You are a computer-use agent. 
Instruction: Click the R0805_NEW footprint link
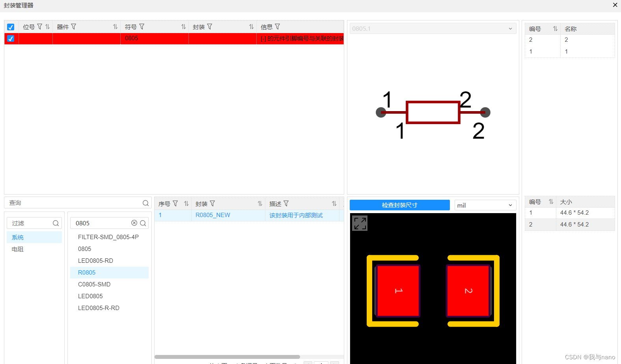(213, 215)
